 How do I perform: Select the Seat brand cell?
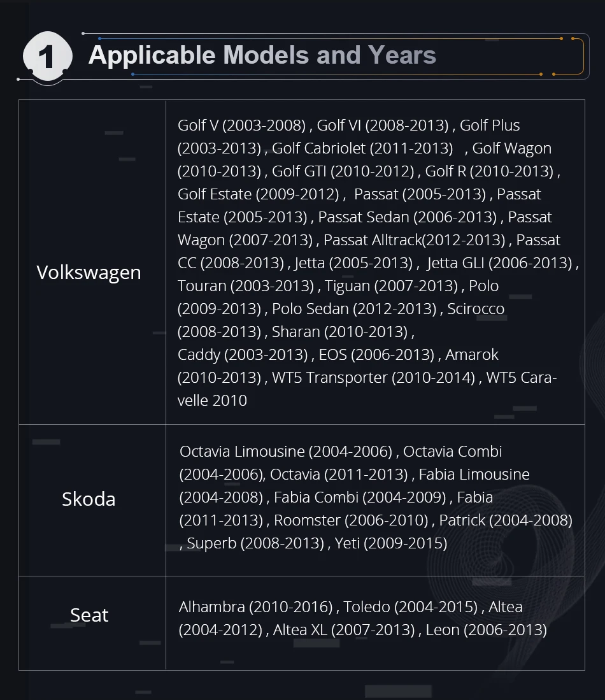pyautogui.click(x=92, y=623)
